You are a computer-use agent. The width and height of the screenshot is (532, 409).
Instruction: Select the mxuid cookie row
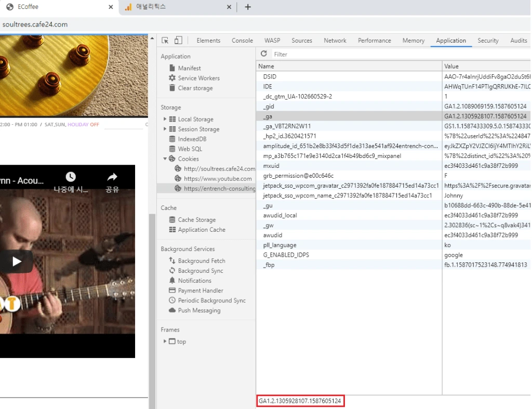point(394,166)
